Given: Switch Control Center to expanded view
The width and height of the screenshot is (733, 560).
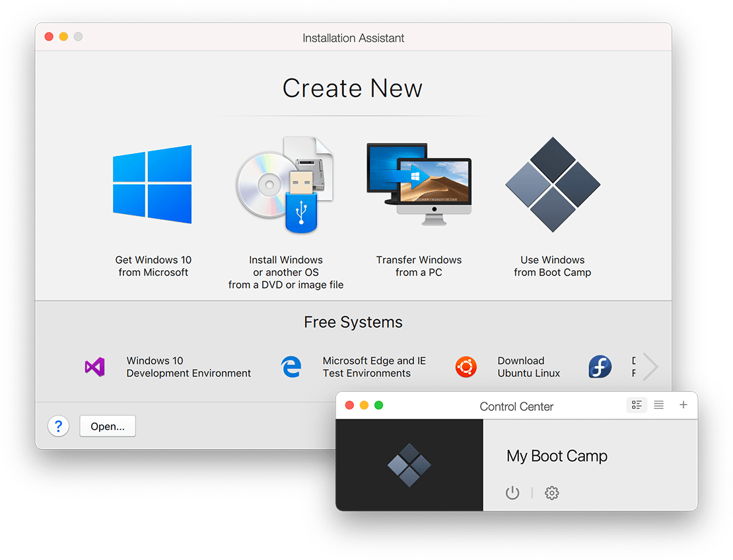Looking at the screenshot, I should pyautogui.click(x=637, y=405).
